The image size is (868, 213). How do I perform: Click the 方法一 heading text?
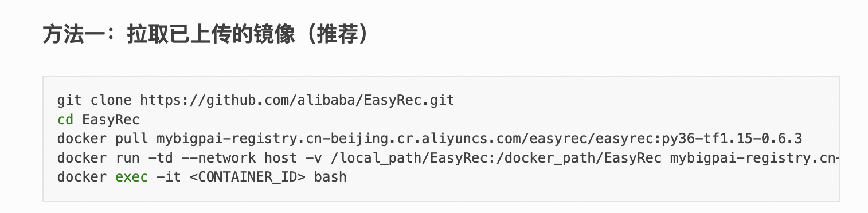click(x=73, y=35)
